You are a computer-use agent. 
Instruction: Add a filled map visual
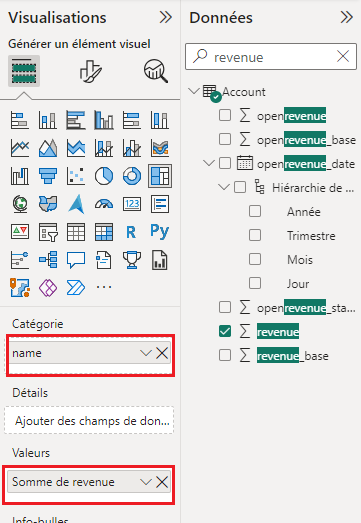click(x=48, y=204)
